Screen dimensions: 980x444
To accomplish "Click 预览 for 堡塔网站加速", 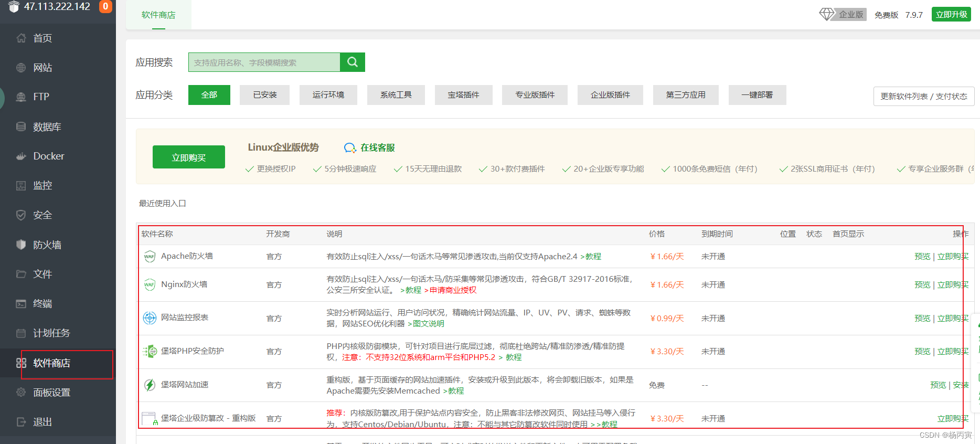I will pos(938,385).
